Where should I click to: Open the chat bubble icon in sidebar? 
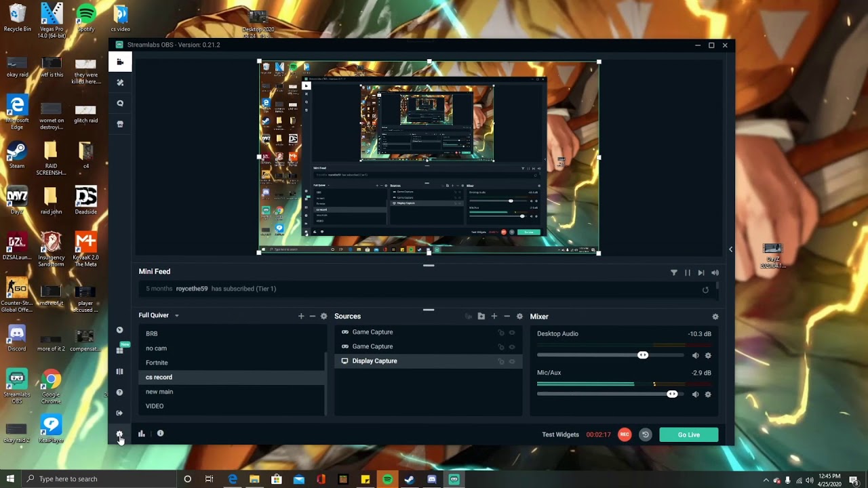tap(120, 103)
